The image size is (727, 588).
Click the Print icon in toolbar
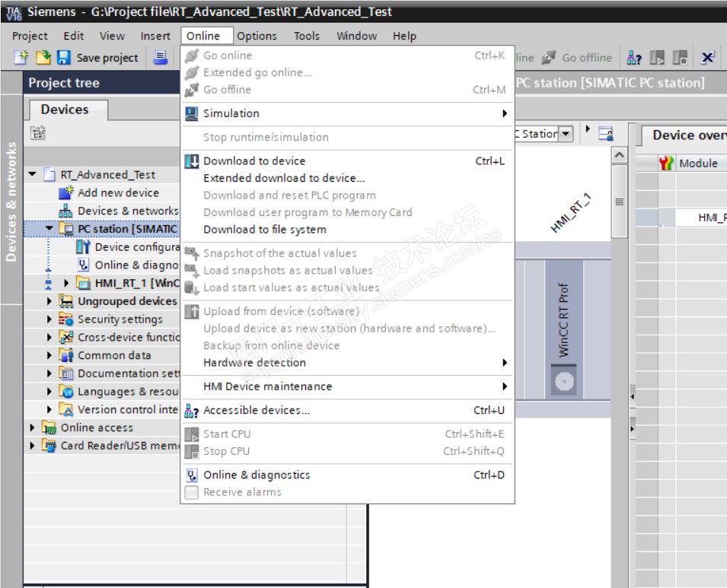coord(161,58)
